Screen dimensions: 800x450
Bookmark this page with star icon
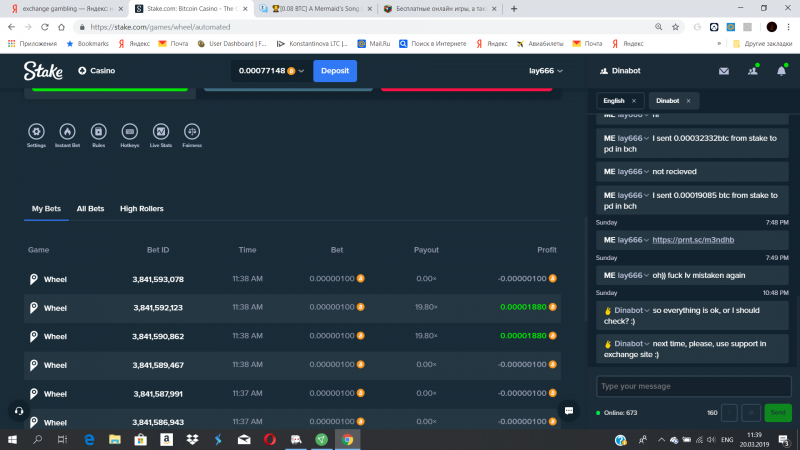(676, 27)
